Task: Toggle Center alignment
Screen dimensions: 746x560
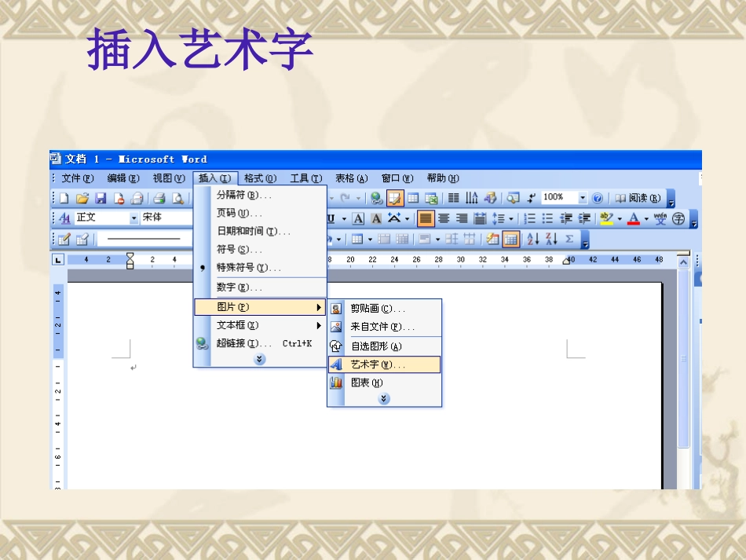Action: point(444,218)
